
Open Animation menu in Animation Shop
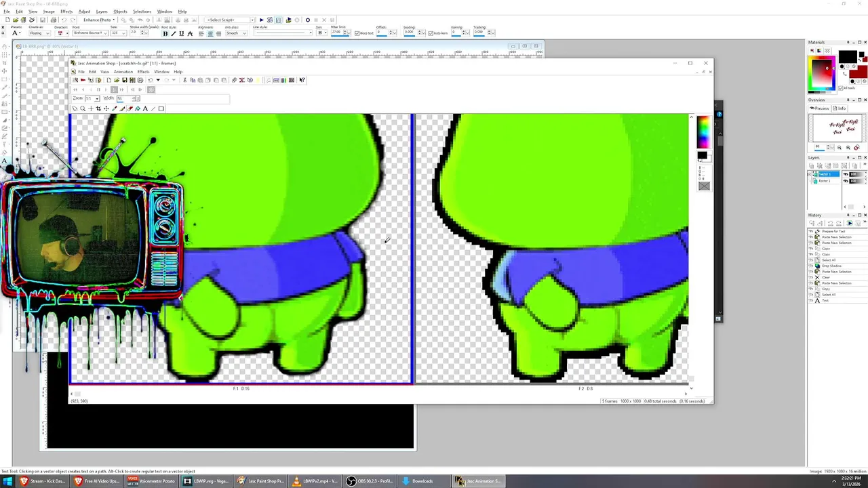point(123,72)
